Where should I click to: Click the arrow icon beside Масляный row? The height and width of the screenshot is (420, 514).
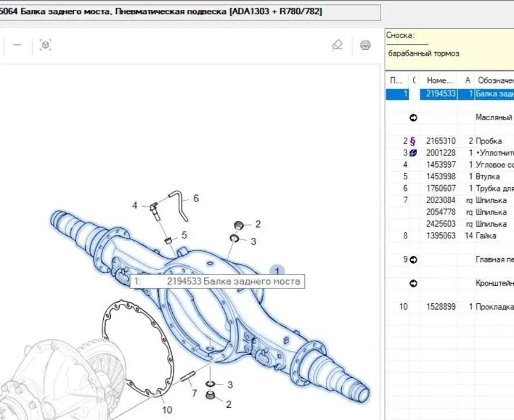414,118
